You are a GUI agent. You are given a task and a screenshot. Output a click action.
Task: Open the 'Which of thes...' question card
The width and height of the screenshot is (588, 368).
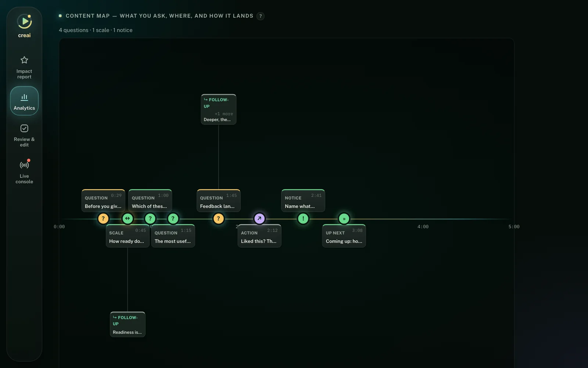pos(150,201)
